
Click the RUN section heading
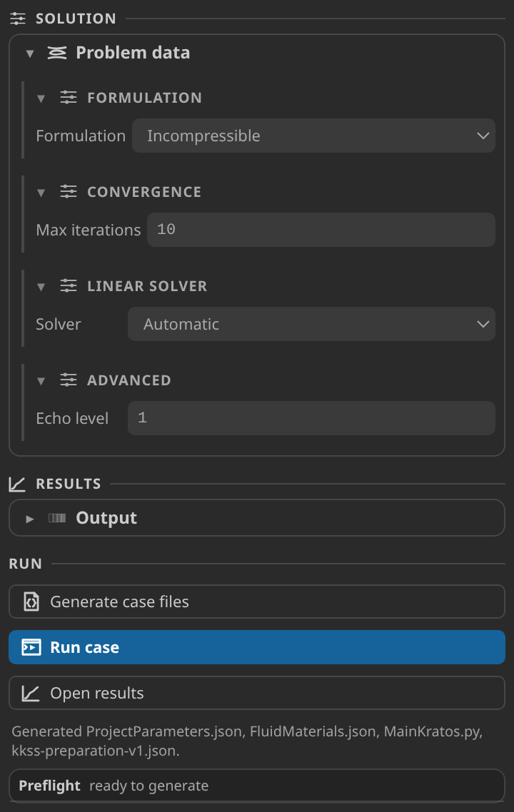coord(26,564)
